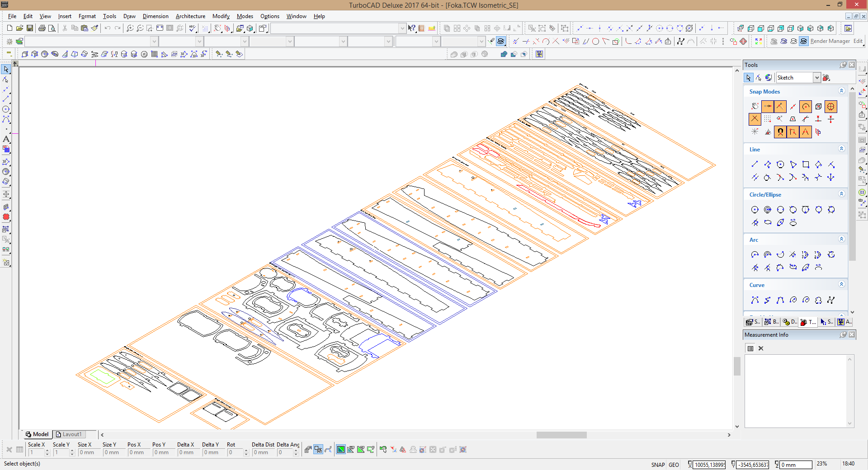Screen dimensions: 868x470
Task: Toggle the SNAP indicator in status bar
Action: [x=658, y=465]
